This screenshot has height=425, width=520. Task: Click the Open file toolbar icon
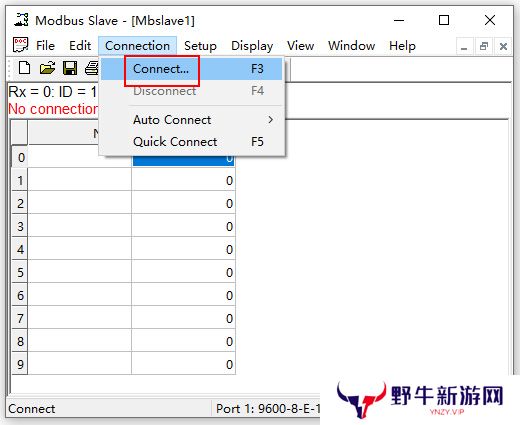[x=47, y=68]
